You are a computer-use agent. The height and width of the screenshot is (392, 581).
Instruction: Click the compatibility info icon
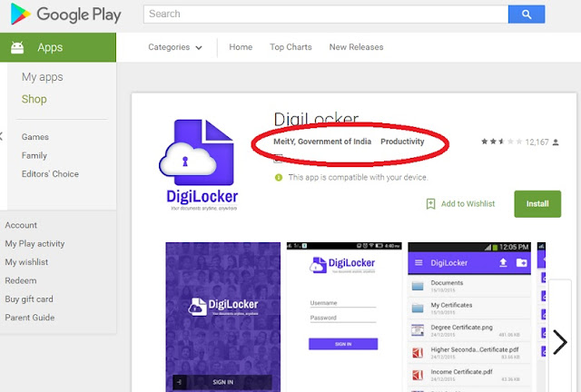[279, 178]
